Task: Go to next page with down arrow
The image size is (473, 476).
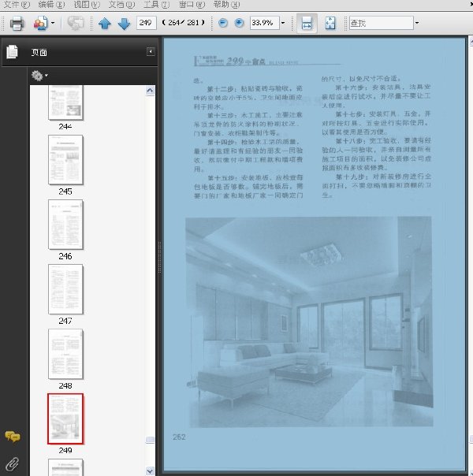Action: [x=124, y=24]
